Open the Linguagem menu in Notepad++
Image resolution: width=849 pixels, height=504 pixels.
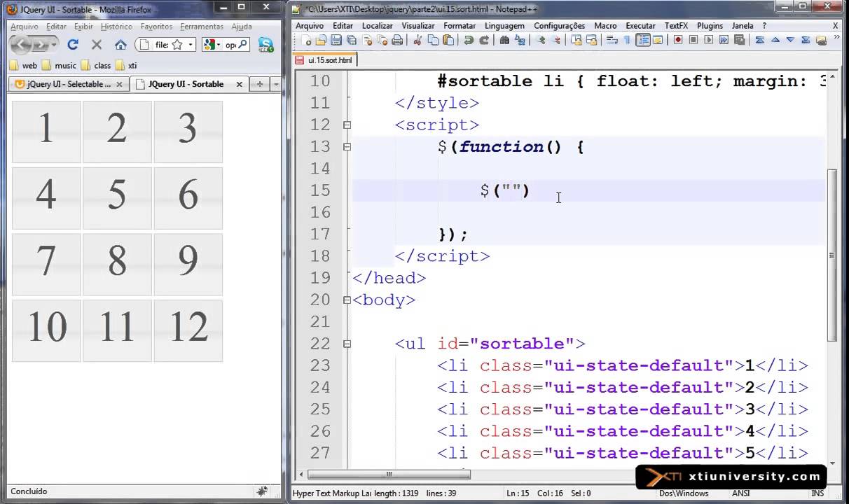(504, 26)
